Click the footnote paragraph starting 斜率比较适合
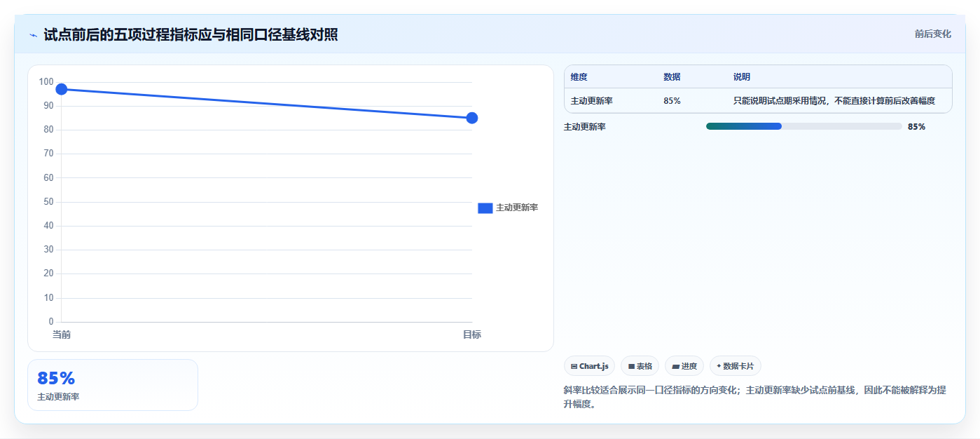The height and width of the screenshot is (439, 980). pos(755,397)
